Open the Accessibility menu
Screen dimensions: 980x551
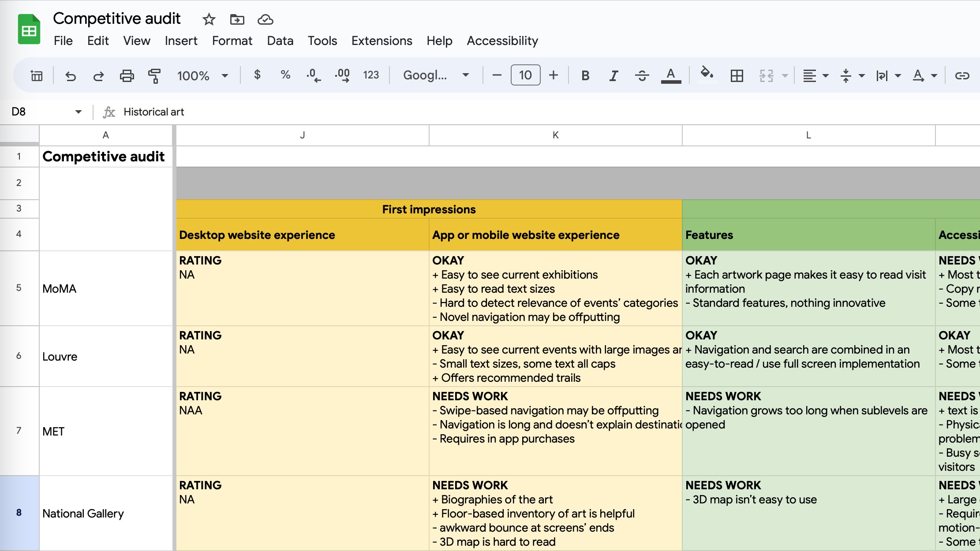click(x=502, y=41)
